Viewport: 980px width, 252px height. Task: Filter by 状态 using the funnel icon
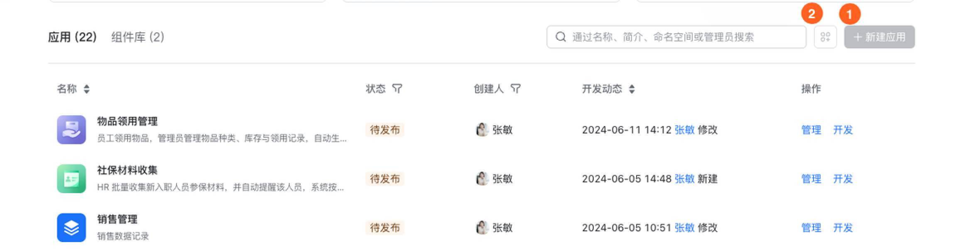(x=397, y=89)
